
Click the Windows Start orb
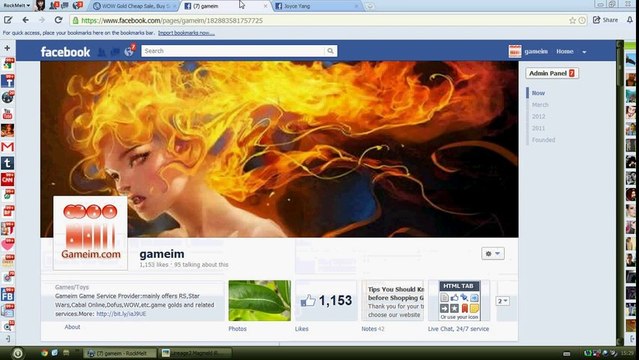(18, 353)
